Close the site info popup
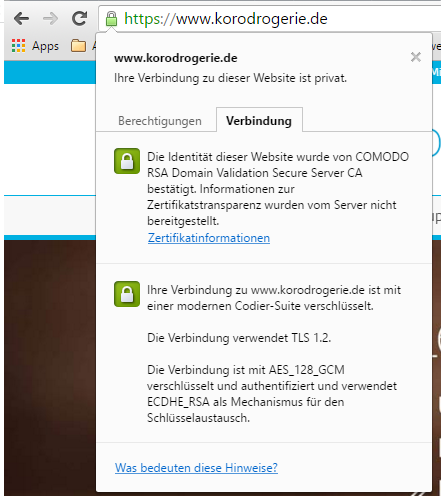441x496 pixels. (416, 57)
